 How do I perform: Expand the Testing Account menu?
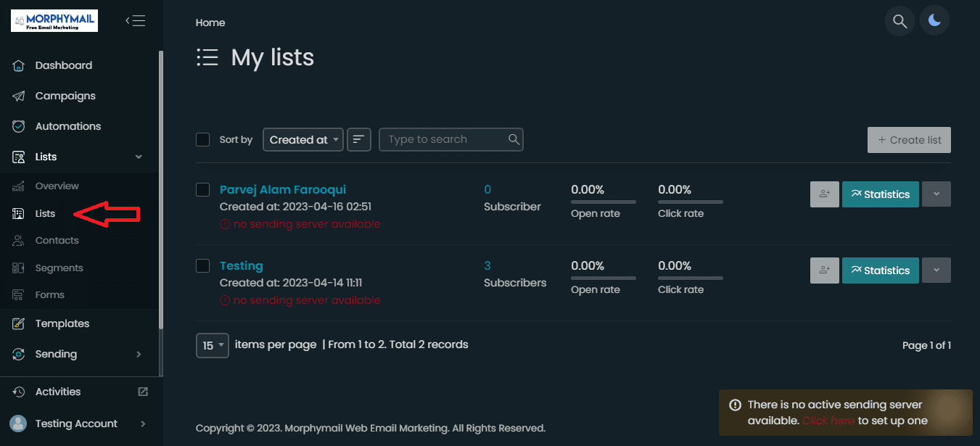click(x=143, y=424)
